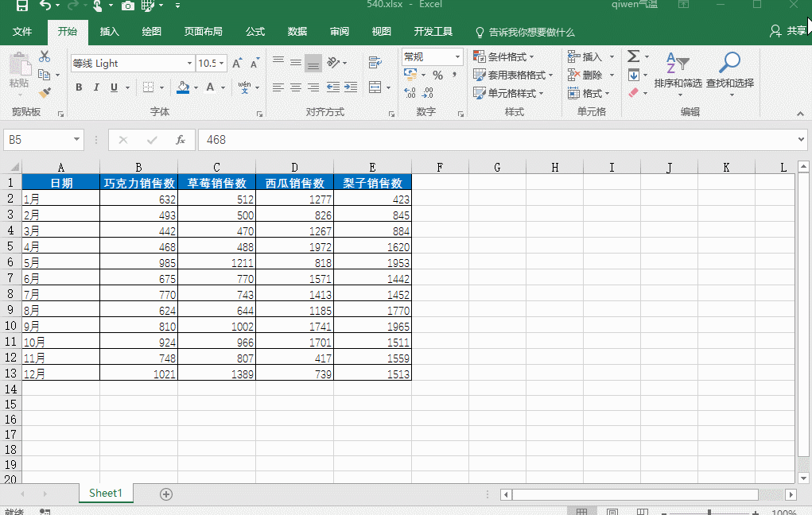Toggle bold formatting
812x515 pixels.
point(79,87)
